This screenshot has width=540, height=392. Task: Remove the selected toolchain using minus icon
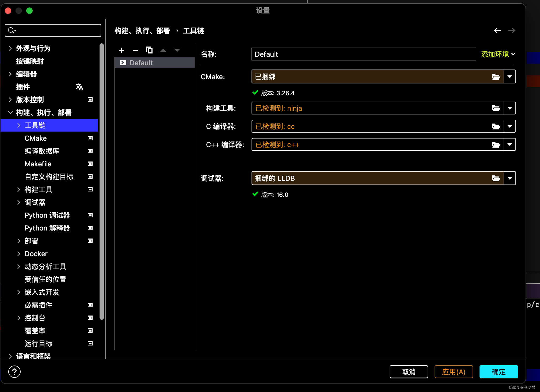tap(135, 50)
